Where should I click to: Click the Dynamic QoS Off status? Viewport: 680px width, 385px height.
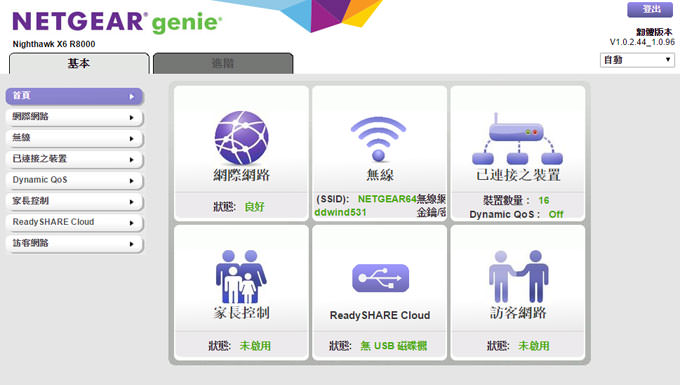click(556, 214)
